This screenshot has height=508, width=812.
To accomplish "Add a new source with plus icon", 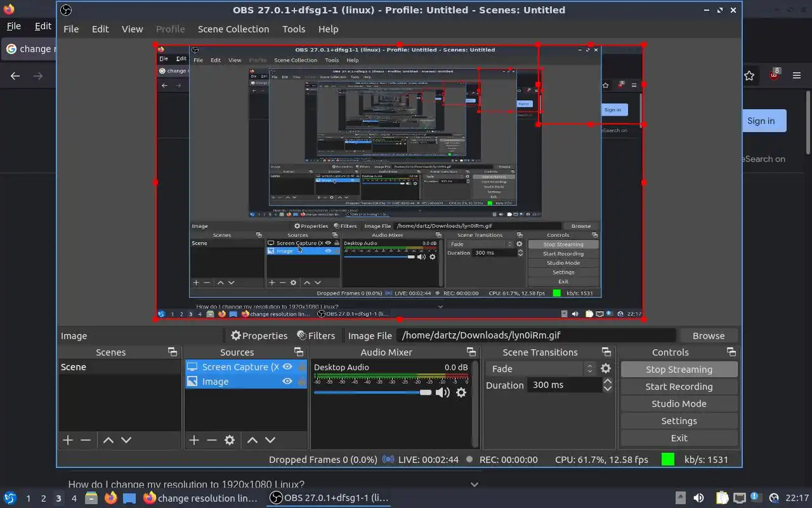I will [x=194, y=439].
